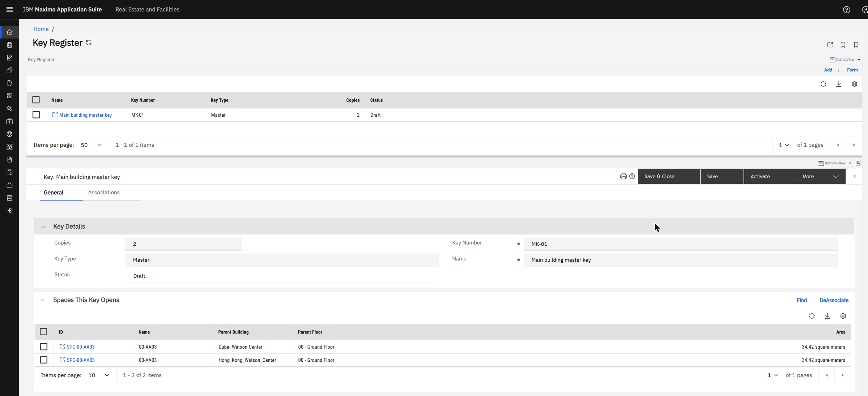The width and height of the screenshot is (868, 396).
Task: Click the Add link above the table
Action: 828,70
